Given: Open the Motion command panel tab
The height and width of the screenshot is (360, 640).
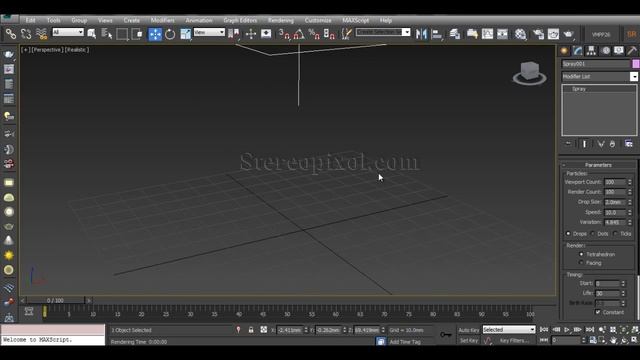Looking at the screenshot, I should tap(606, 51).
